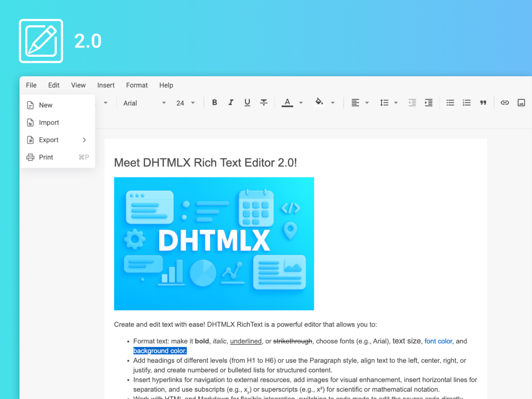532x399 pixels.
Task: Click the enlarged 'text size' words
Action: pyautogui.click(x=407, y=341)
